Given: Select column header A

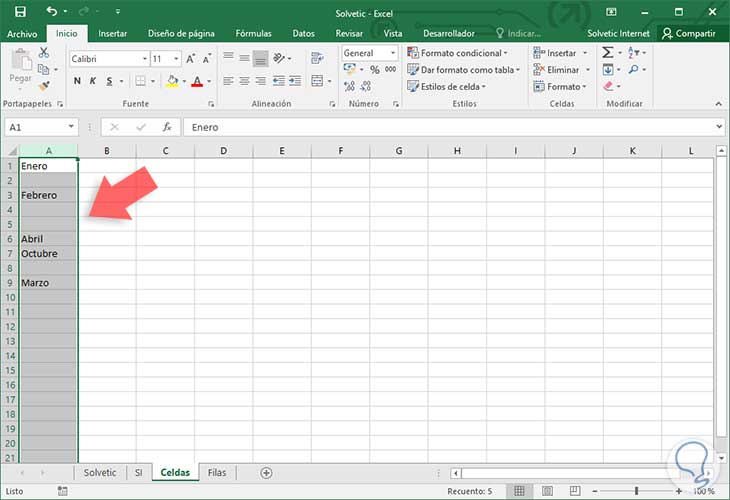Looking at the screenshot, I should click(48, 150).
